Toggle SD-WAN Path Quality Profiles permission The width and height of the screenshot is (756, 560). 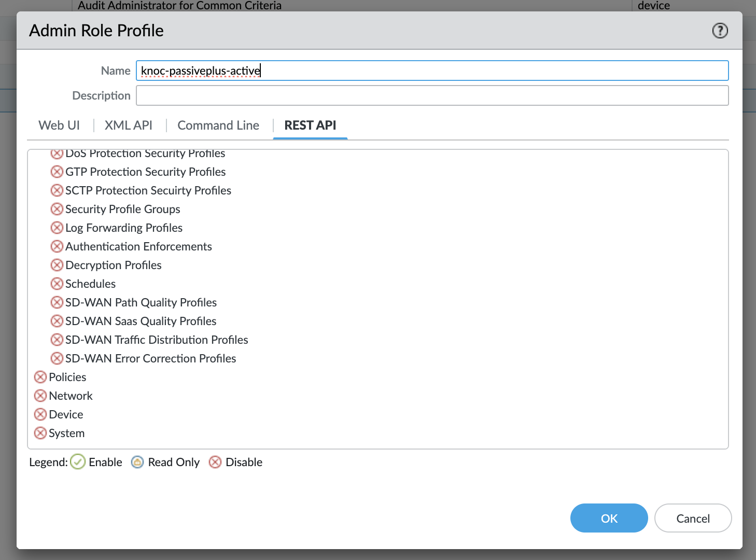point(57,302)
